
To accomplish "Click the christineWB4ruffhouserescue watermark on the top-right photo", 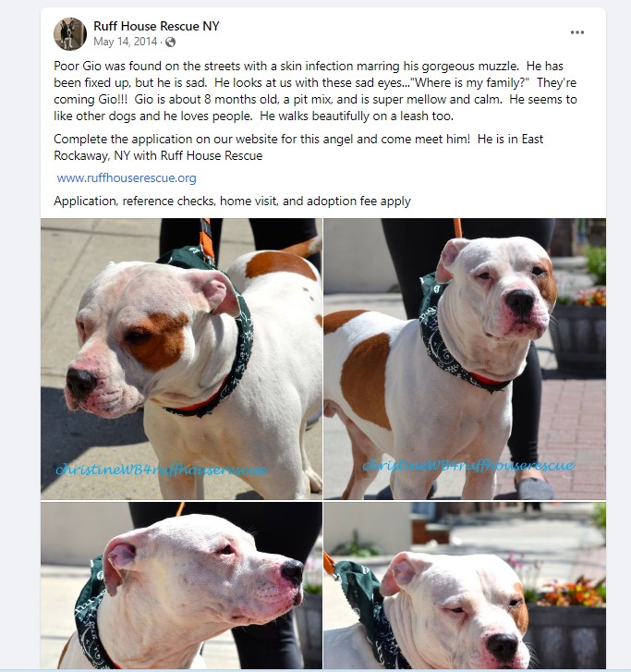I will (468, 466).
